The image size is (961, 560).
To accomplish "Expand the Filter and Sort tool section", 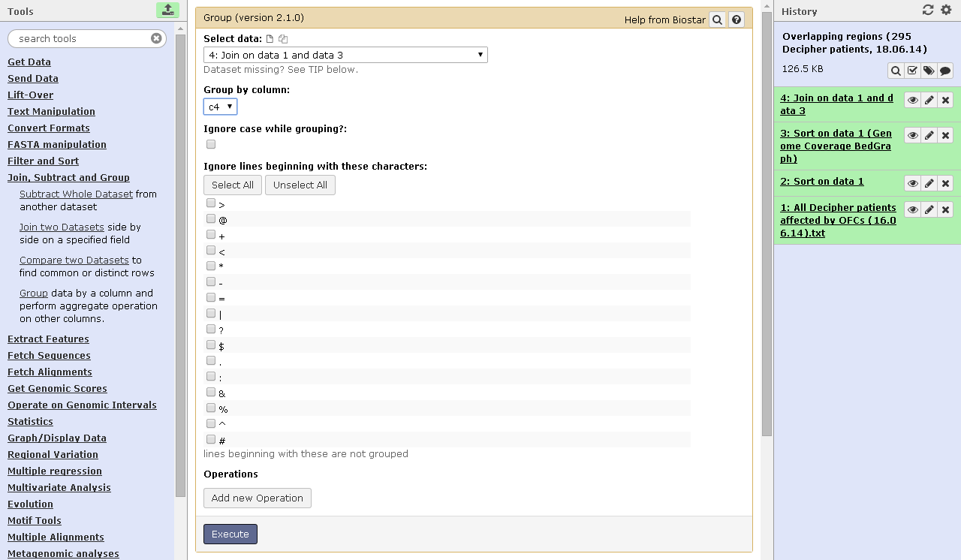I will [x=43, y=161].
